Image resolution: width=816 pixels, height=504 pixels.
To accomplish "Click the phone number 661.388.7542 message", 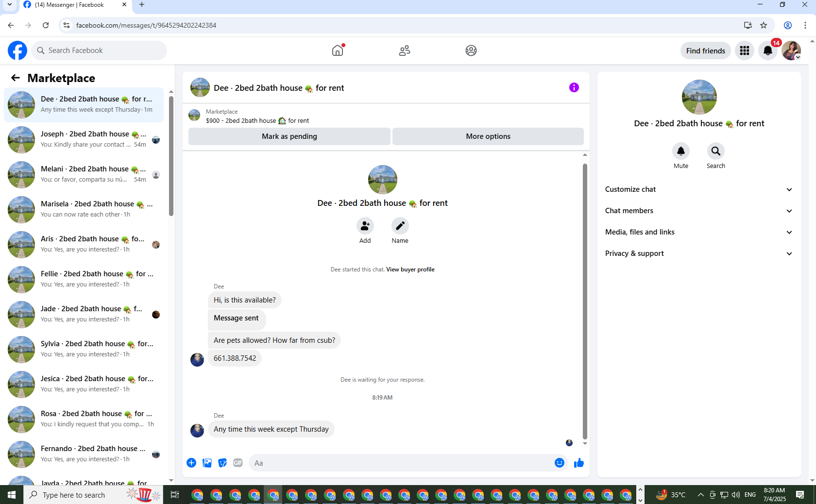I will tap(235, 358).
